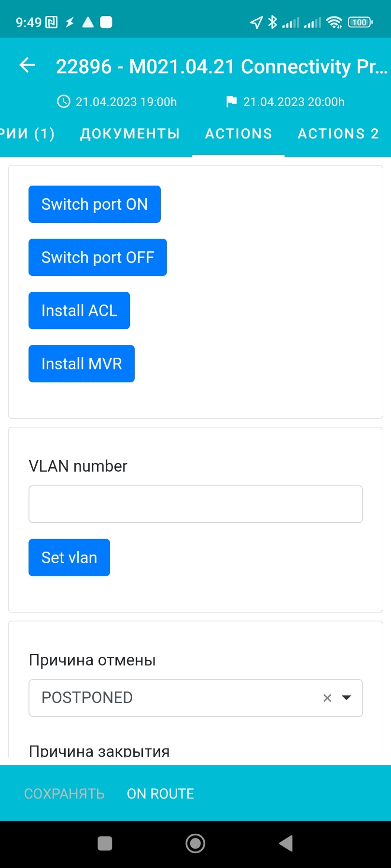Click the Install ACL button

(x=79, y=311)
